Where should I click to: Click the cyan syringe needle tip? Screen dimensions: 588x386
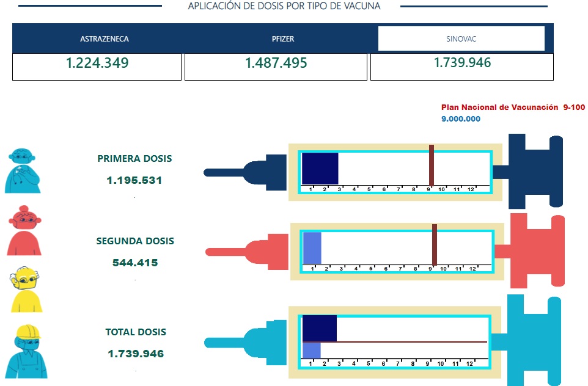point(224,343)
